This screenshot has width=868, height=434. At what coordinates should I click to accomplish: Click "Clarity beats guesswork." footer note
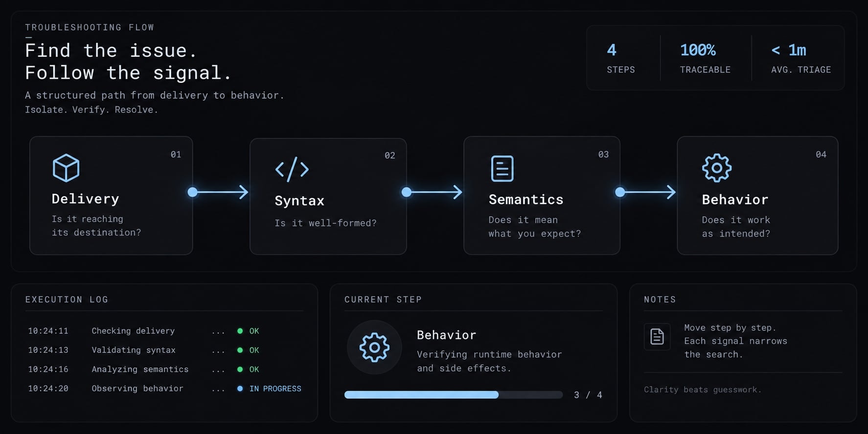[x=703, y=389]
